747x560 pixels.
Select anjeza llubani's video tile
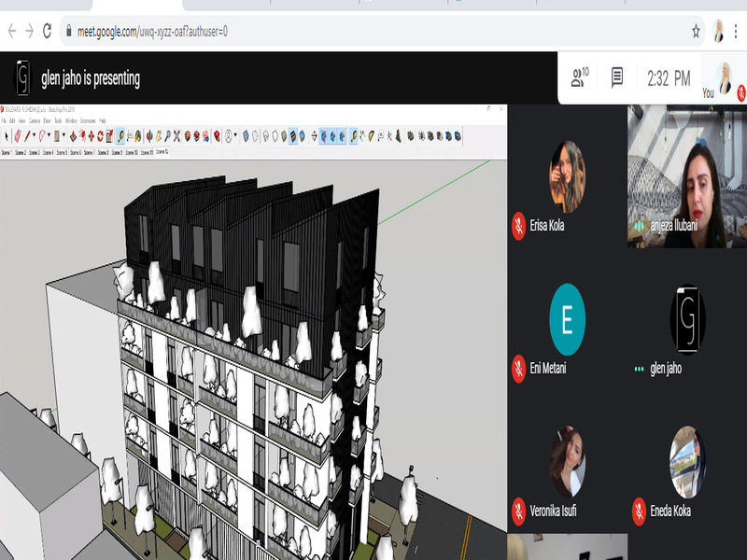[x=686, y=175]
